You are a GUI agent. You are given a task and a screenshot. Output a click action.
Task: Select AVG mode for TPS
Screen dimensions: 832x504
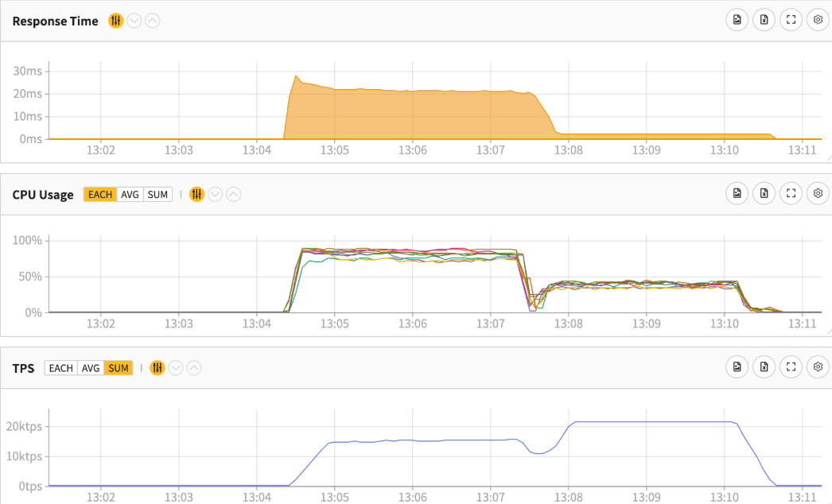pos(91,367)
